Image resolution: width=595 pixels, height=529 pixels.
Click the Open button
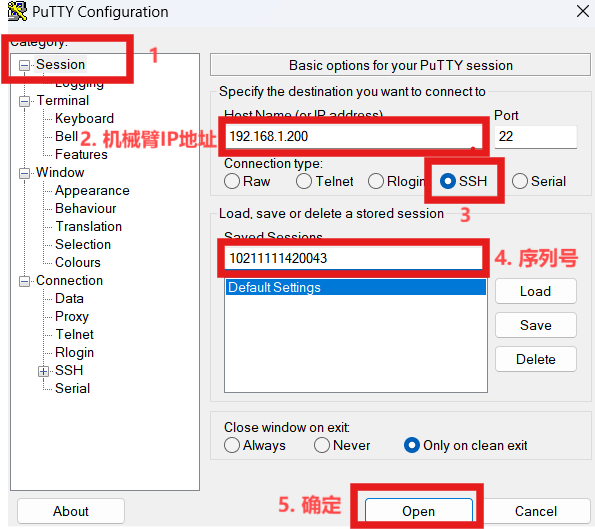click(419, 511)
